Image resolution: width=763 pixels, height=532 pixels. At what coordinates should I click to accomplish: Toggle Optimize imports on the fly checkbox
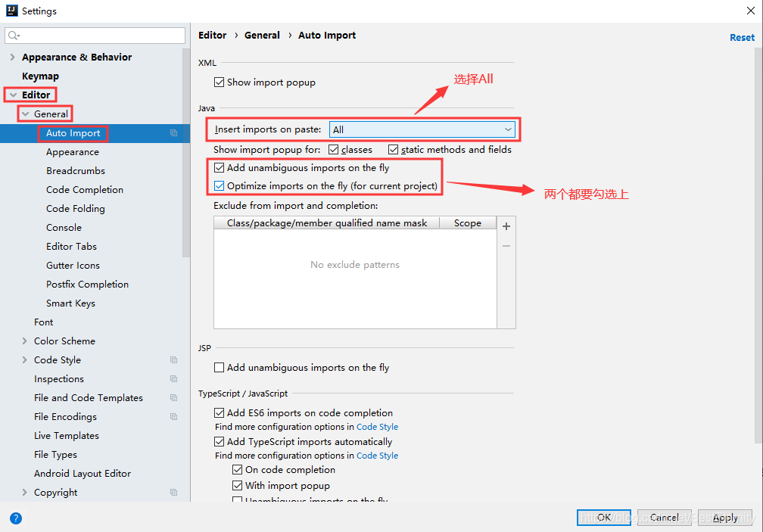220,185
